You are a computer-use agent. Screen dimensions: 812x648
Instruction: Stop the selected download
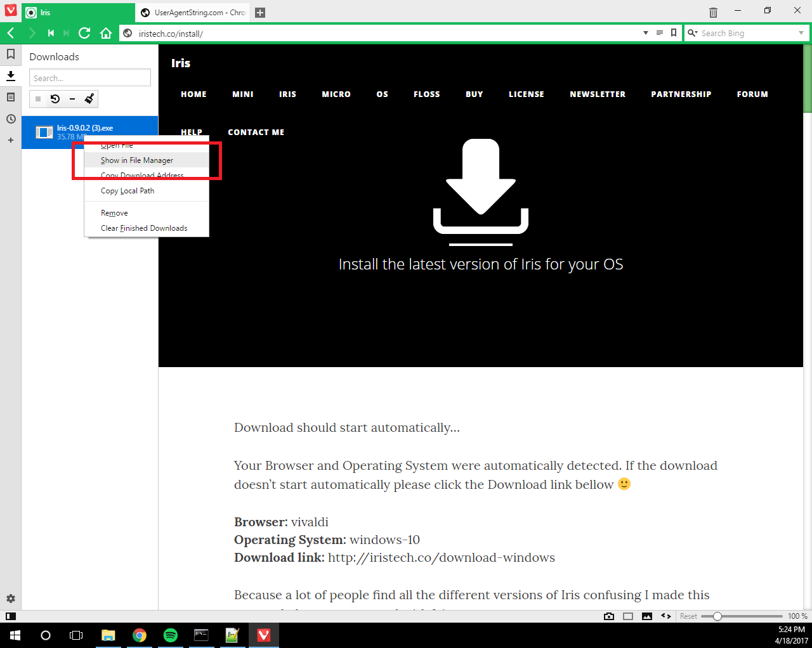[38, 99]
